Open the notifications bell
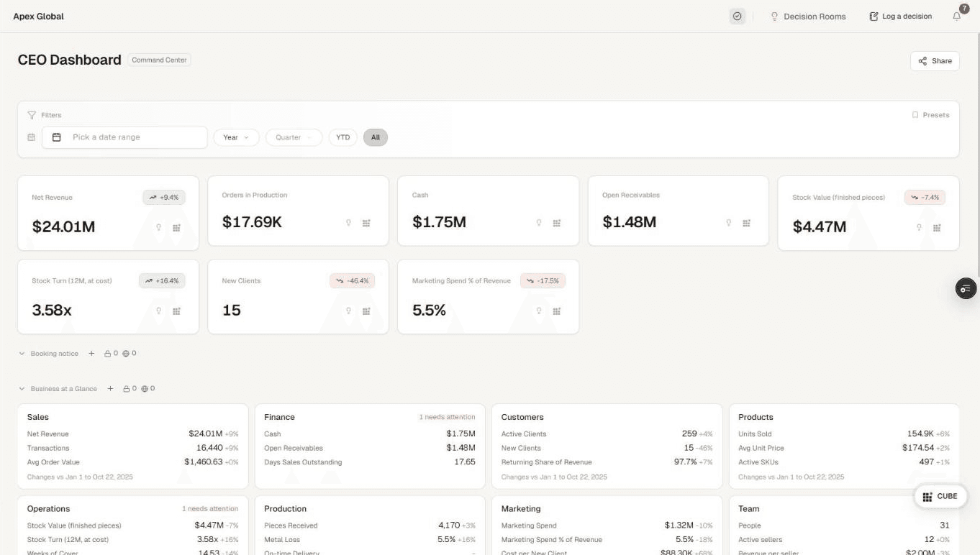This screenshot has height=555, width=980. tap(956, 16)
